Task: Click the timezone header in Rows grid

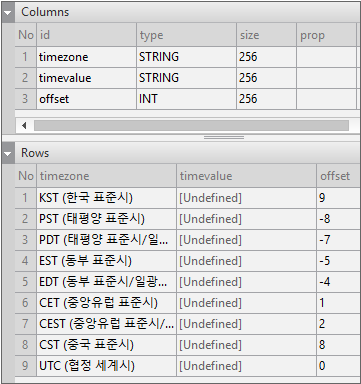Action: (106, 176)
